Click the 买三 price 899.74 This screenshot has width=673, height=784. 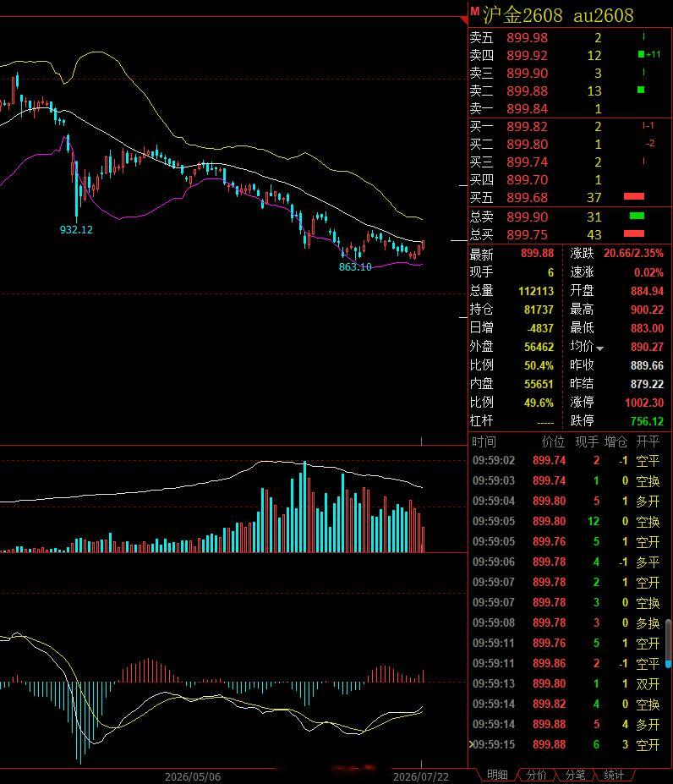click(x=527, y=162)
